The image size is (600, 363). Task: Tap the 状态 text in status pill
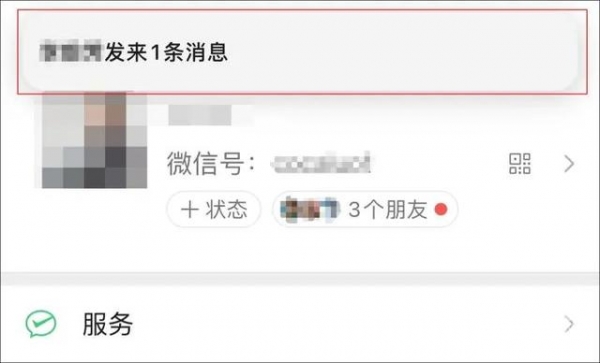pyautogui.click(x=227, y=210)
